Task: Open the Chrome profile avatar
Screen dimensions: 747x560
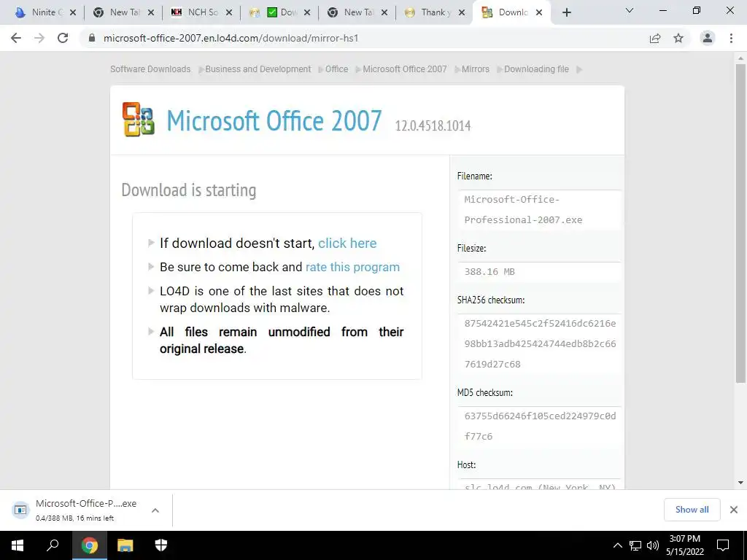Action: click(708, 38)
